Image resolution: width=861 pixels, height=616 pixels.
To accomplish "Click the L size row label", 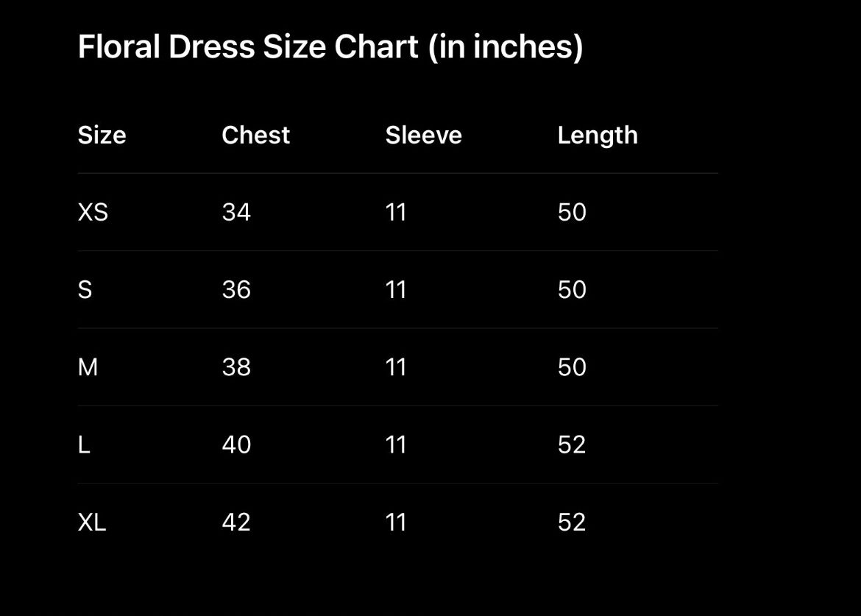I will click(x=84, y=445).
